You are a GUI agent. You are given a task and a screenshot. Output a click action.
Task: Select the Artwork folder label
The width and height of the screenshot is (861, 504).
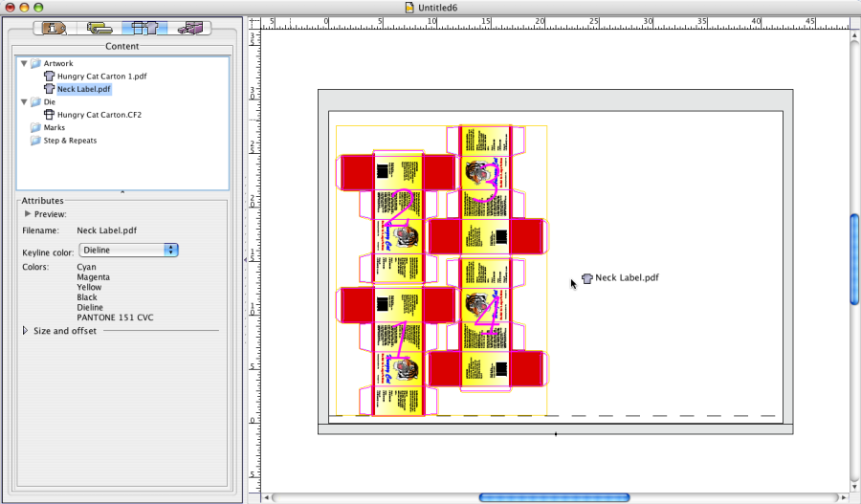click(x=58, y=64)
